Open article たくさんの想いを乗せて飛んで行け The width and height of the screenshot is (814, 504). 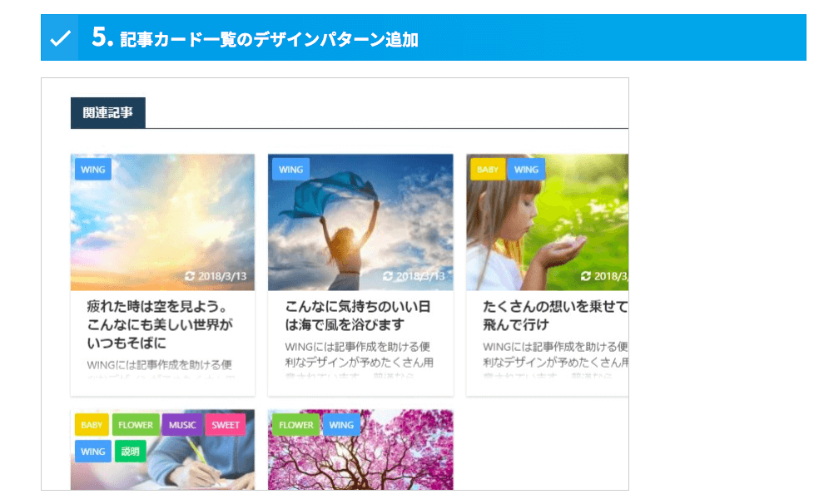point(555,316)
